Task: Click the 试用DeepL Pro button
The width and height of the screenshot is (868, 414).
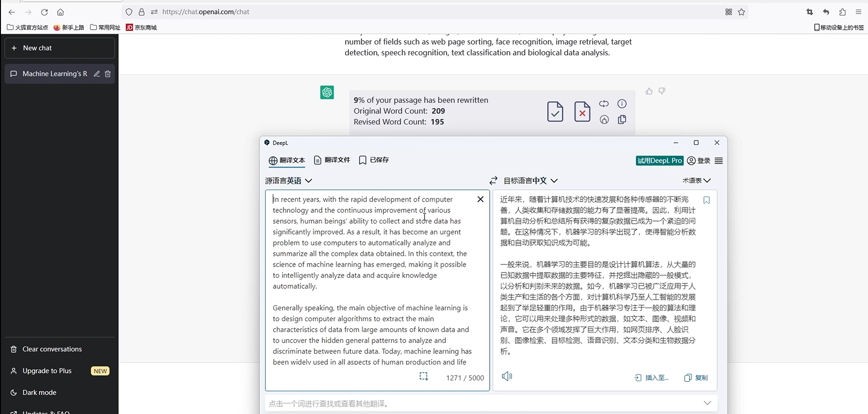Action: point(660,160)
